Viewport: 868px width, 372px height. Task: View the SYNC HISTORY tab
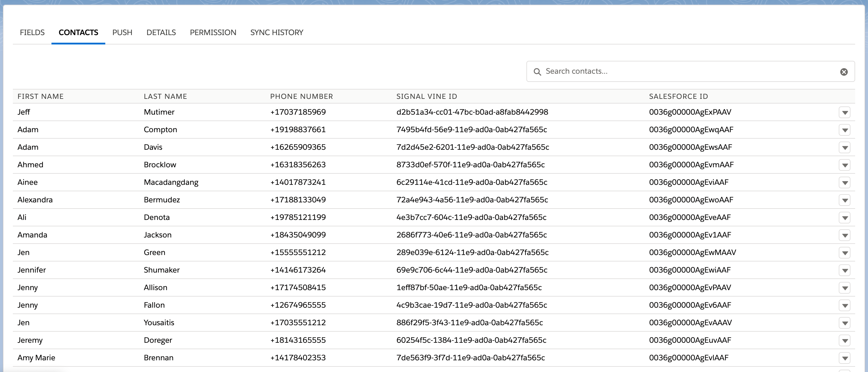(x=277, y=32)
